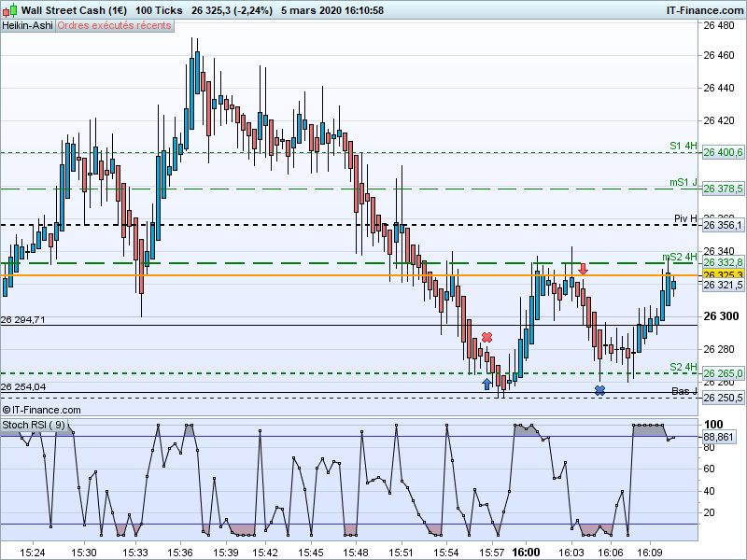Click the 26 321,5 price tag

pos(723,285)
